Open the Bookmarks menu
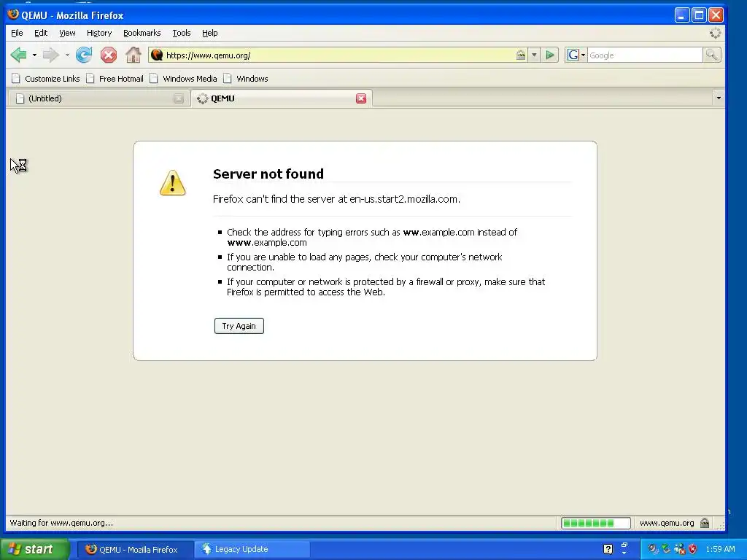Image resolution: width=747 pixels, height=560 pixels. click(x=142, y=33)
